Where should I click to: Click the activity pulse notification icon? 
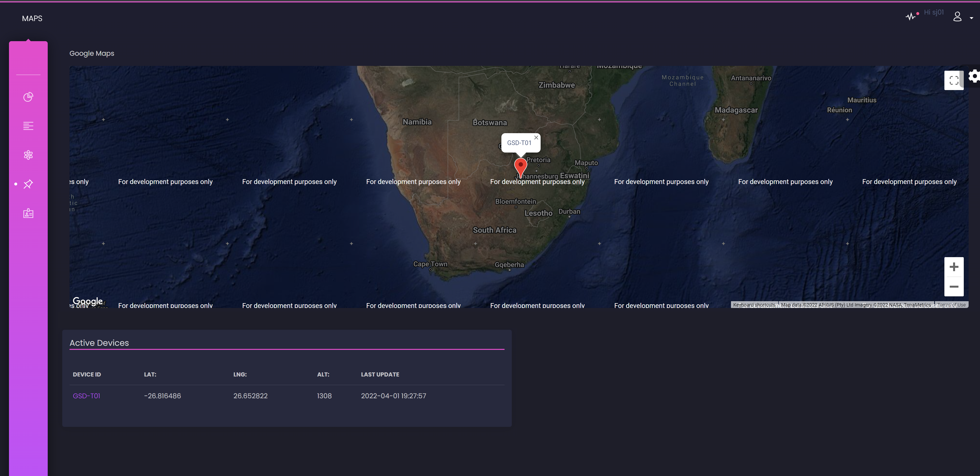pos(910,17)
